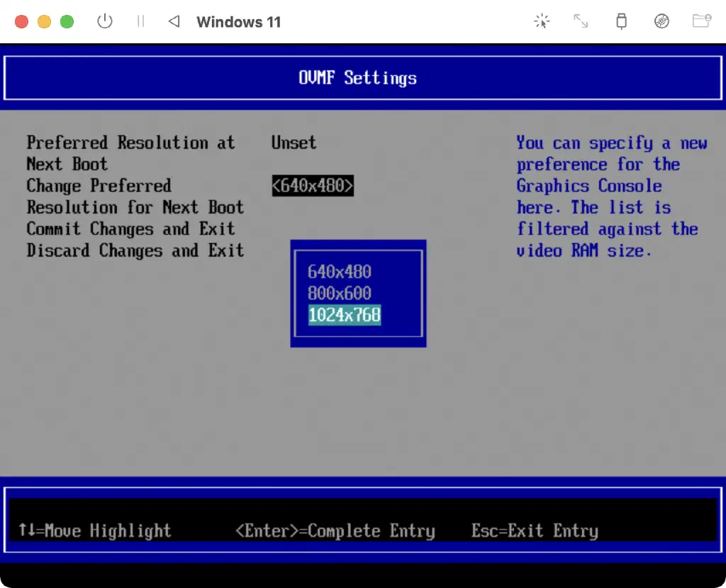Click the <Enter>=Complete Entry hint
726x588 pixels.
click(x=335, y=531)
